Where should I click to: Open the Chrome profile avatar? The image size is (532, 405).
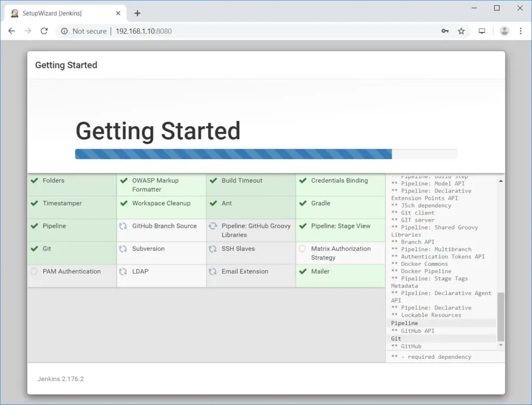(504, 31)
